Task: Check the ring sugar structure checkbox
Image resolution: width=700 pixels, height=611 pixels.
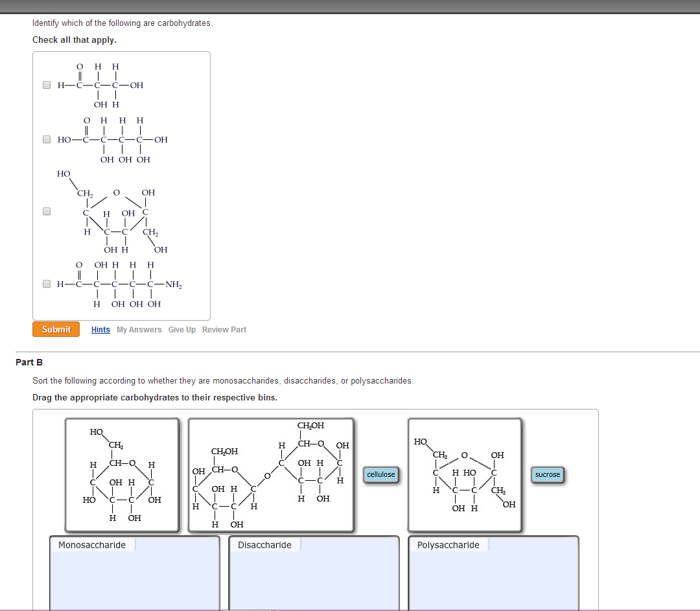Action: 47,211
